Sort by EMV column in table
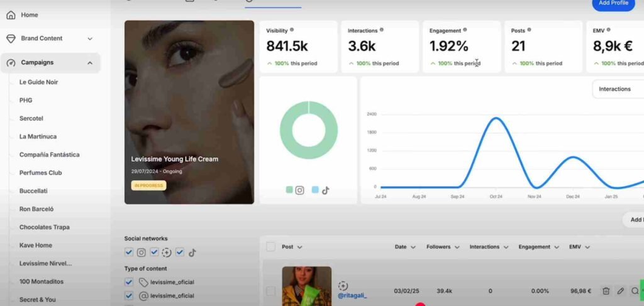 pyautogui.click(x=579, y=247)
